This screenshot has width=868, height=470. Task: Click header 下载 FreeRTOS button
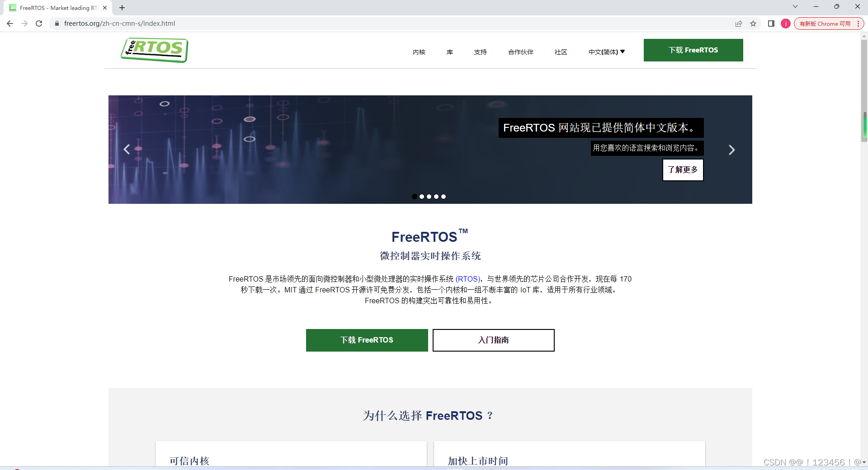[x=693, y=50]
